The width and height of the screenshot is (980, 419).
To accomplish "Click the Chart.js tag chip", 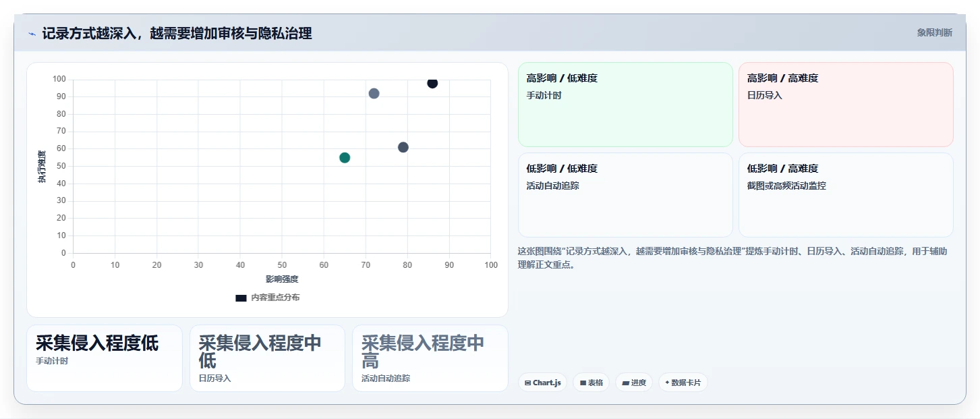I will pos(542,383).
